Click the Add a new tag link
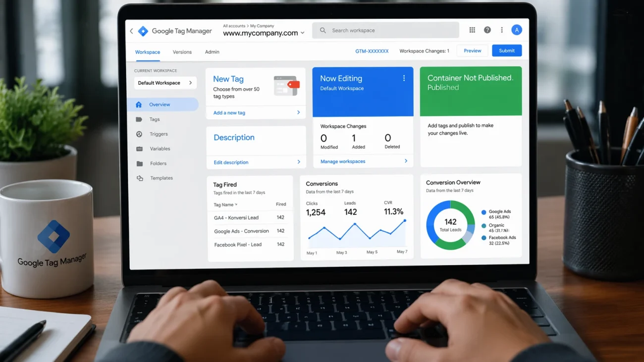This screenshot has height=362, width=644. click(x=229, y=113)
